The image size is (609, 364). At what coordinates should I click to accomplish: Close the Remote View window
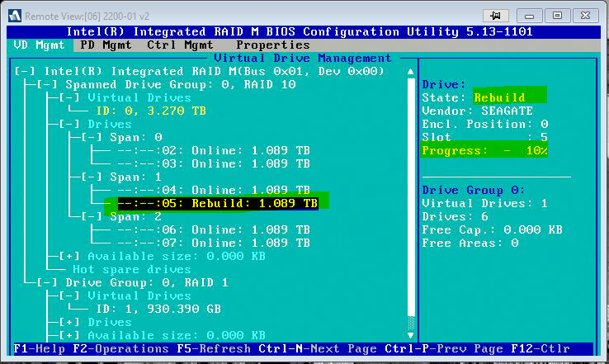[586, 16]
